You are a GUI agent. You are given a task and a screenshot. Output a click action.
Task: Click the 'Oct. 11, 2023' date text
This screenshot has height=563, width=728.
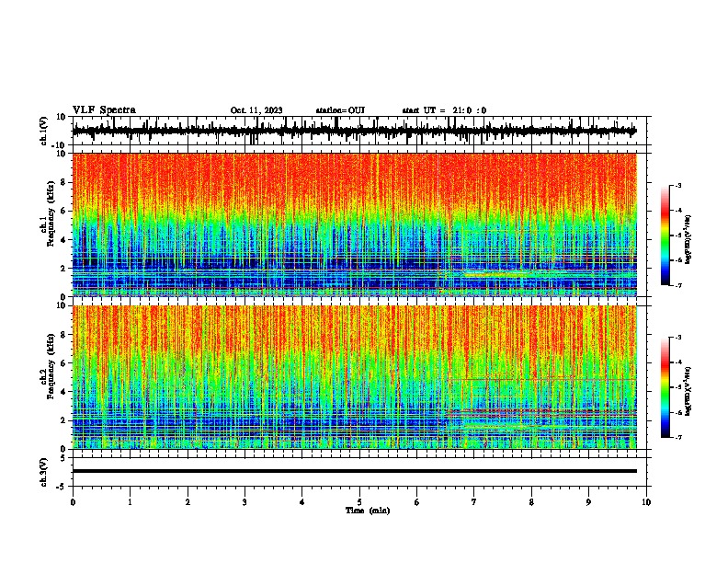[x=256, y=110]
